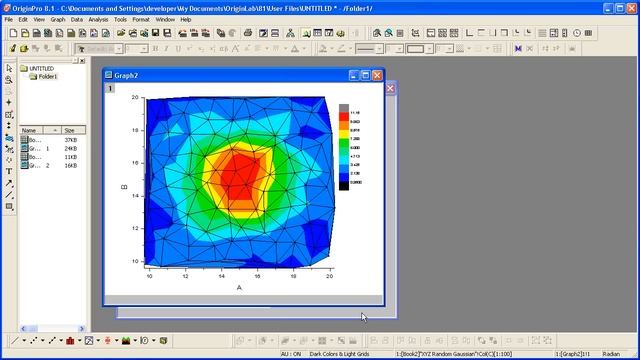Click Project Explorer horizontal scrollbar right arrow
The image size is (640, 360).
(82, 329)
